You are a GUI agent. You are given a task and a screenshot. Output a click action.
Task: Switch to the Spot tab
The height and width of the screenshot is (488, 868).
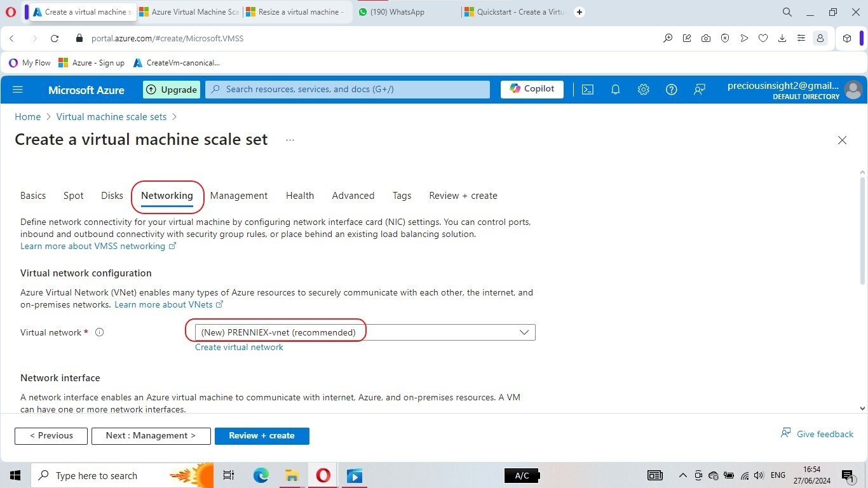(74, 196)
